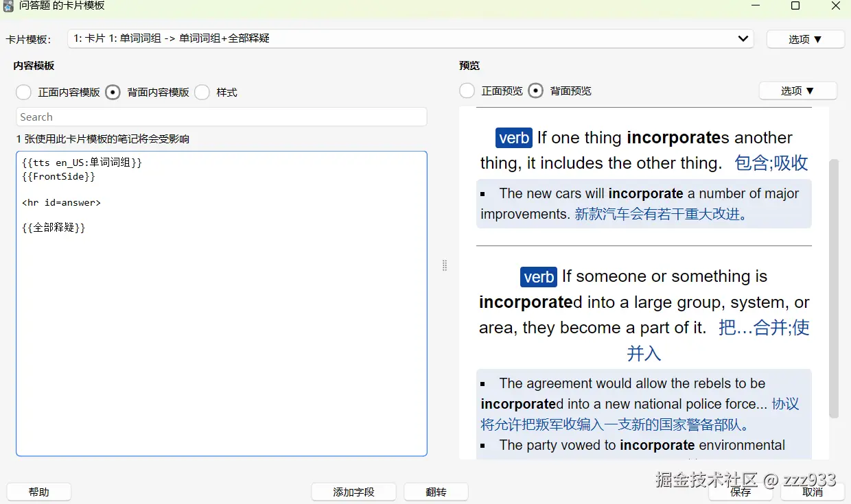
Task: Open the 选项 dropdown in the preview section
Action: point(797,91)
